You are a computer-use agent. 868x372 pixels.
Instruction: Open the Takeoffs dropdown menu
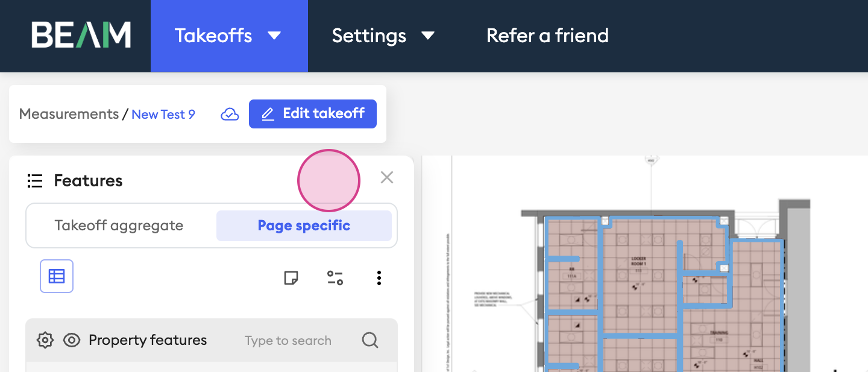pos(228,36)
